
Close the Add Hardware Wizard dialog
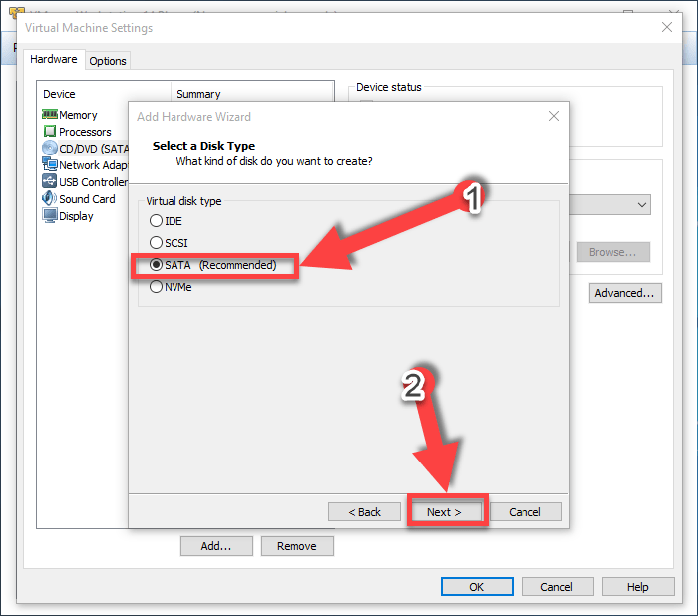point(554,116)
